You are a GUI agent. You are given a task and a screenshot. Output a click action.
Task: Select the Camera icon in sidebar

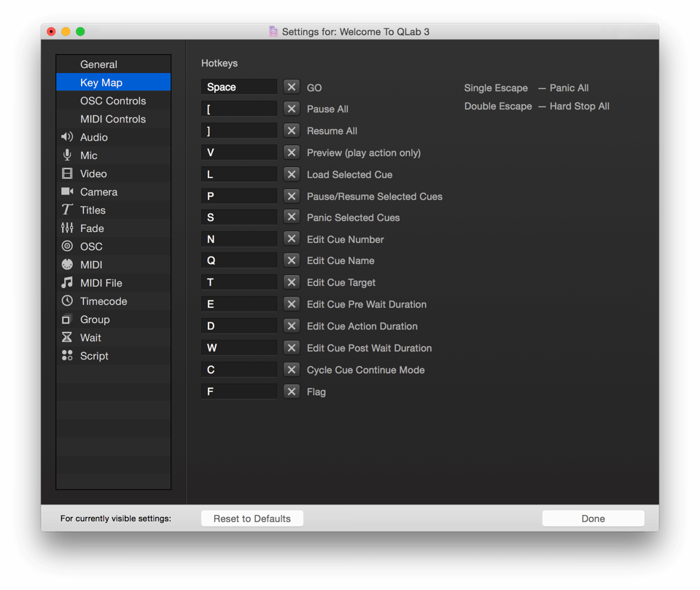tap(67, 192)
